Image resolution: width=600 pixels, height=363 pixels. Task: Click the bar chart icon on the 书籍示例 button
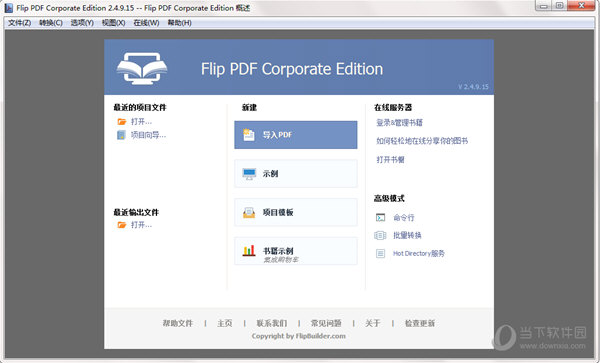249,251
